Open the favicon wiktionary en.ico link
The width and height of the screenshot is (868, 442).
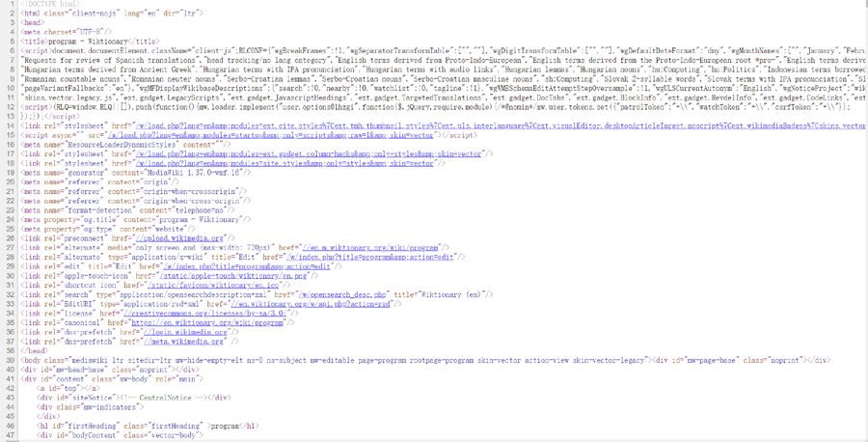coord(213,286)
